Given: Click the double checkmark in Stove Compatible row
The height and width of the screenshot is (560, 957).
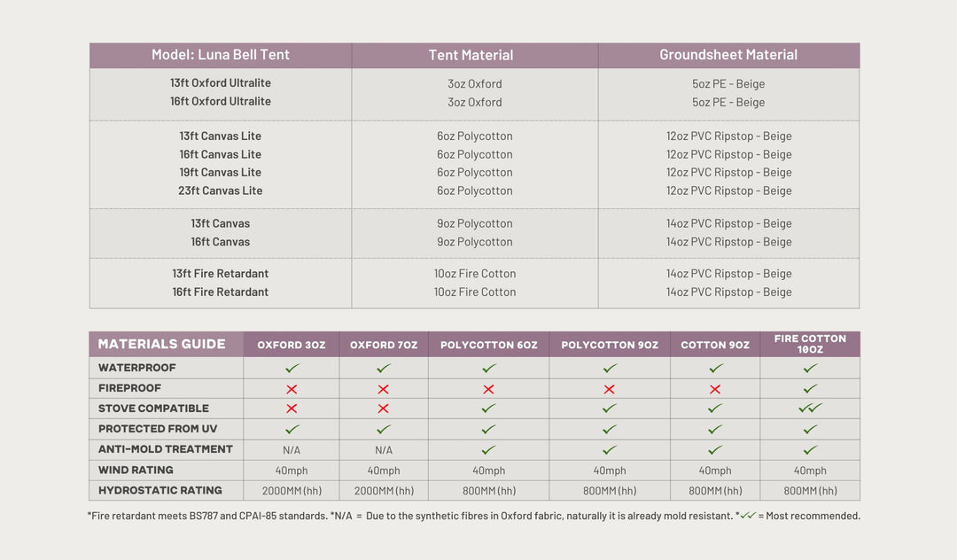Looking at the screenshot, I should [x=810, y=408].
